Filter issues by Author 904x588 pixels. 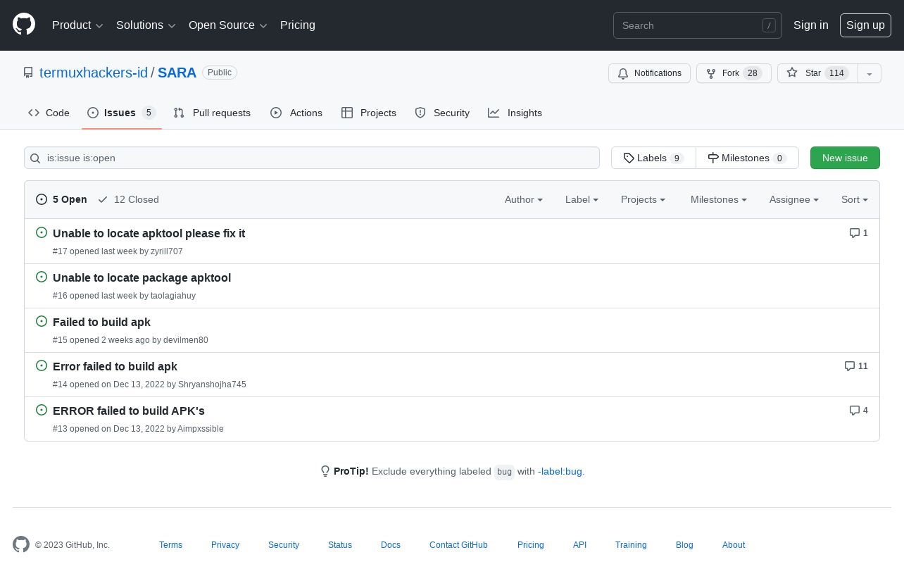pos(524,199)
